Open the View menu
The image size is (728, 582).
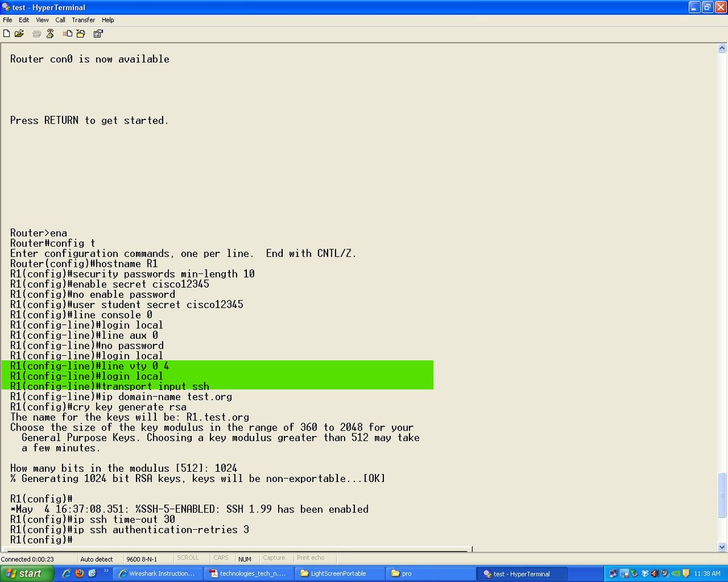(x=42, y=20)
